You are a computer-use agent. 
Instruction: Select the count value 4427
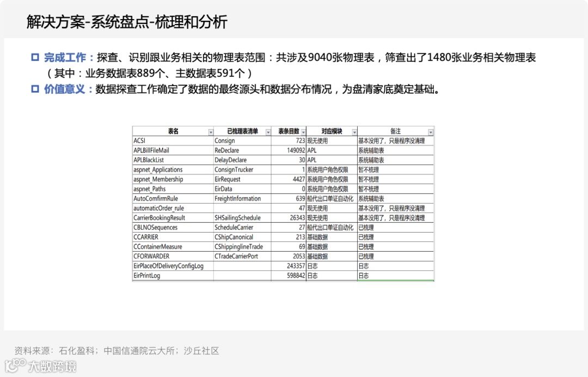(289, 179)
